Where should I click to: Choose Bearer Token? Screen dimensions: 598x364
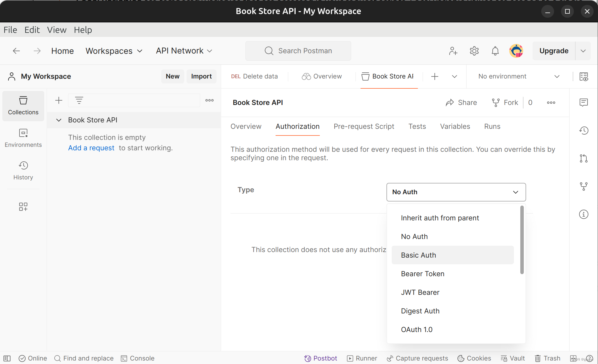tap(453, 274)
